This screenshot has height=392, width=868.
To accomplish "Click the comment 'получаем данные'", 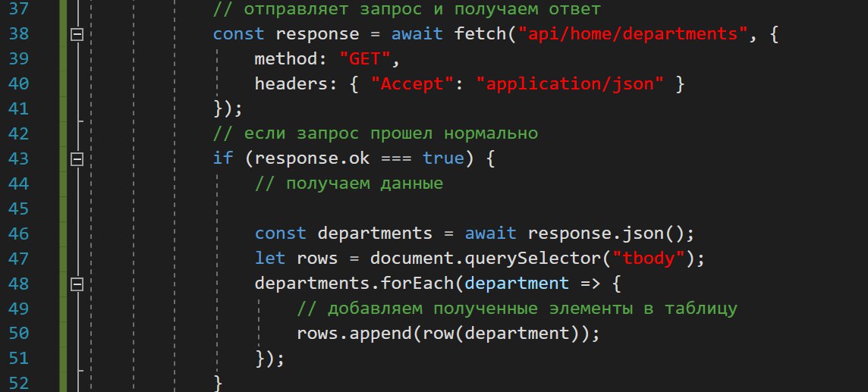I will [349, 183].
